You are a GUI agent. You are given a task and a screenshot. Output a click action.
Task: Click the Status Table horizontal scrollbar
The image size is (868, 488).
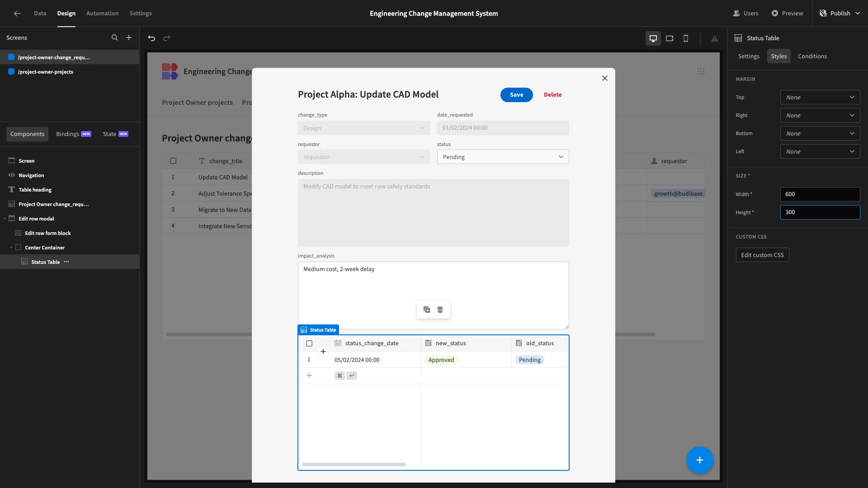(x=354, y=465)
